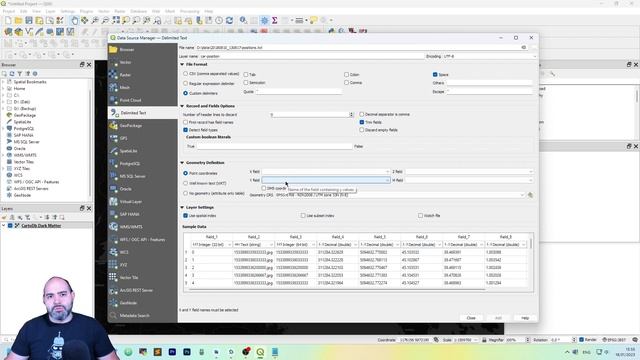Select the CSV (comma separated values) radio button
Viewport: 640px width, 360px height.
[x=185, y=74]
